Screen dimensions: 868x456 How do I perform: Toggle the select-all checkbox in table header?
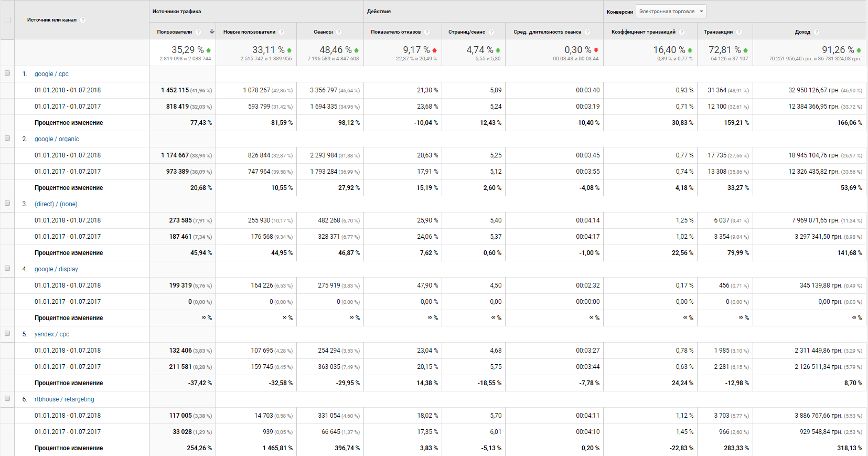[x=7, y=20]
